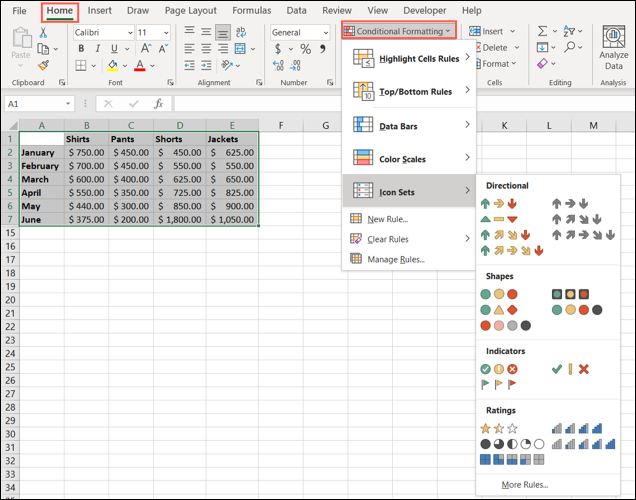Image resolution: width=636 pixels, height=500 pixels.
Task: Select the 5 Arrows gray directional set
Action: coord(583,235)
